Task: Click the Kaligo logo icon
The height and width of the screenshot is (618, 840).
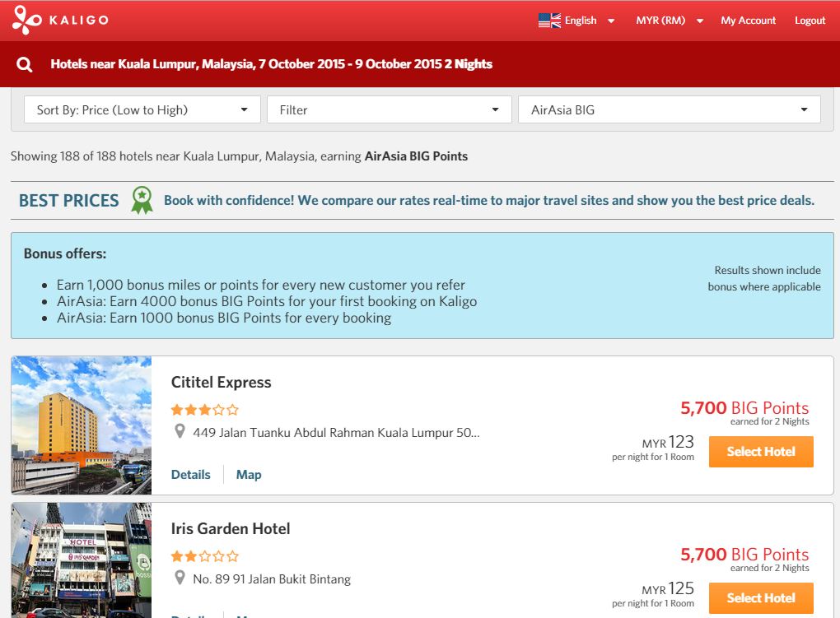Action: coord(27,20)
